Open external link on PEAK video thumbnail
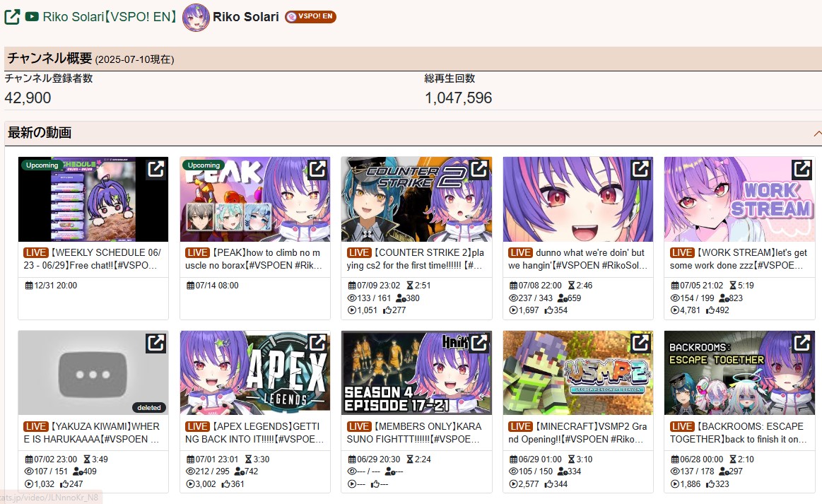 (x=317, y=170)
